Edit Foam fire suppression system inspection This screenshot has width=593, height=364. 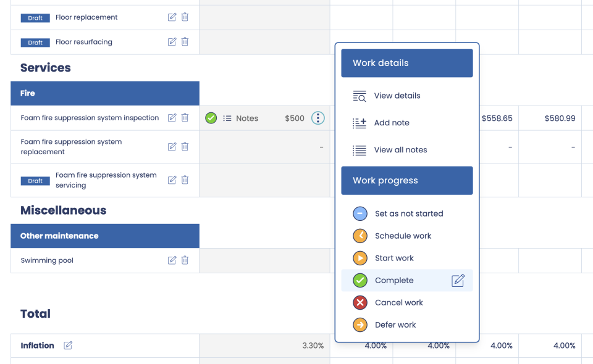[x=172, y=118]
